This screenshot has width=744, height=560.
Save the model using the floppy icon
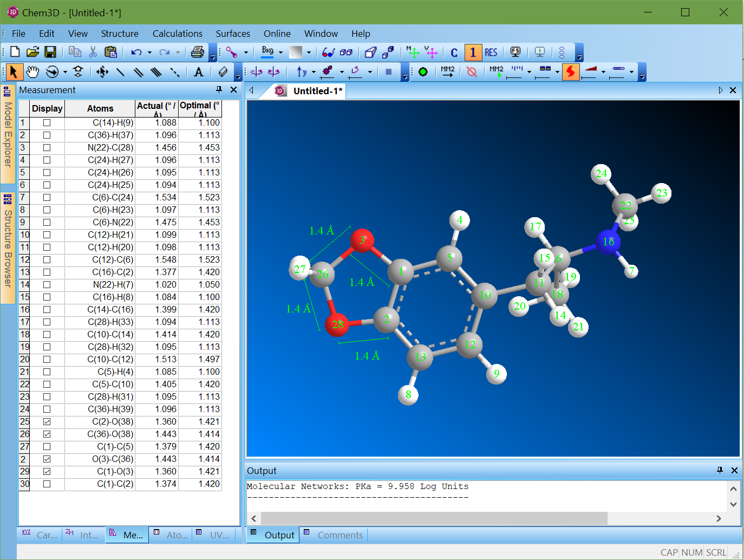(50, 52)
